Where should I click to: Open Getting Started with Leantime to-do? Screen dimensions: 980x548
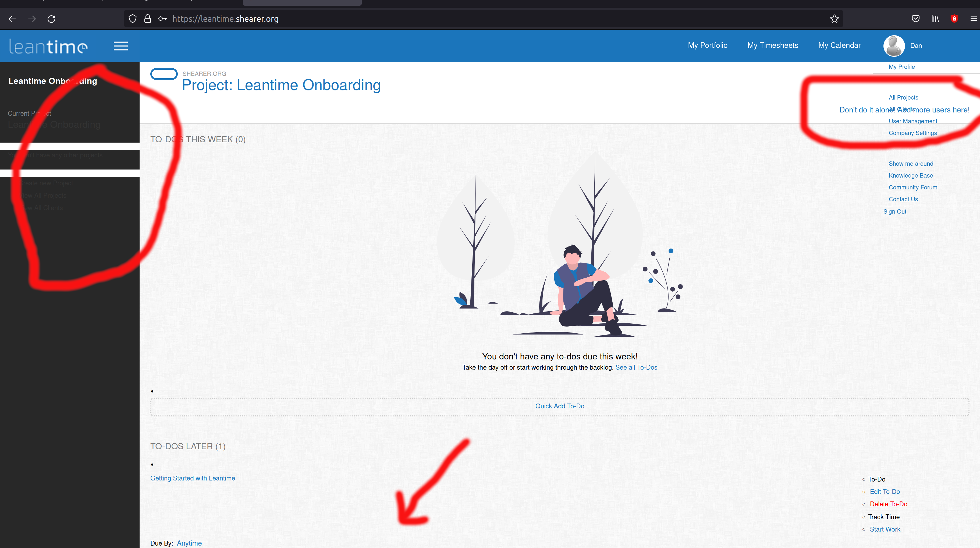[x=193, y=478]
